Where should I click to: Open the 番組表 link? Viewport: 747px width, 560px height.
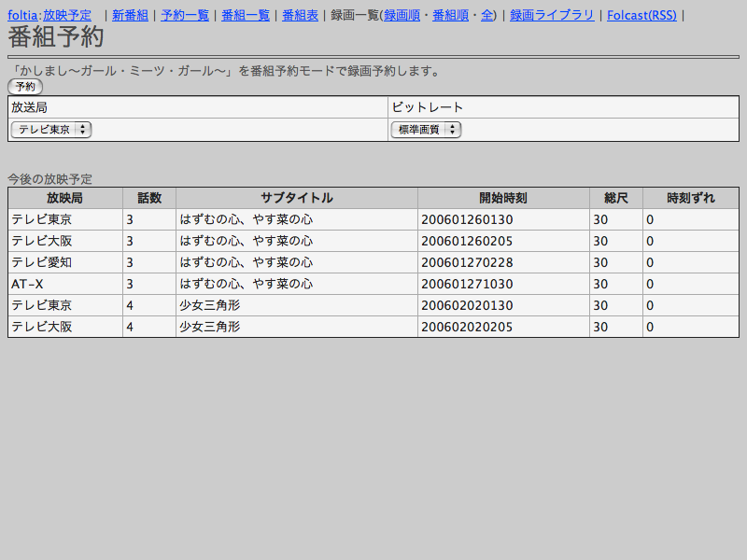click(300, 15)
